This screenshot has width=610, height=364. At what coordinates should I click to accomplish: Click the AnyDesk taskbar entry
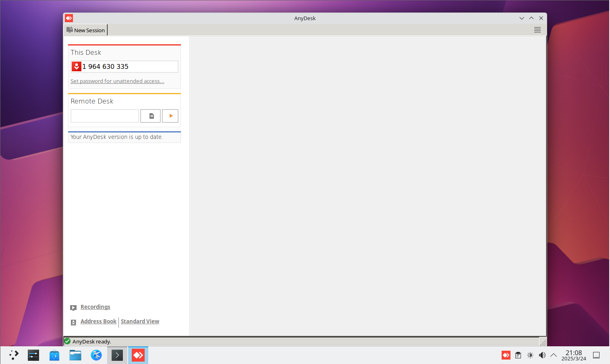pyautogui.click(x=138, y=355)
